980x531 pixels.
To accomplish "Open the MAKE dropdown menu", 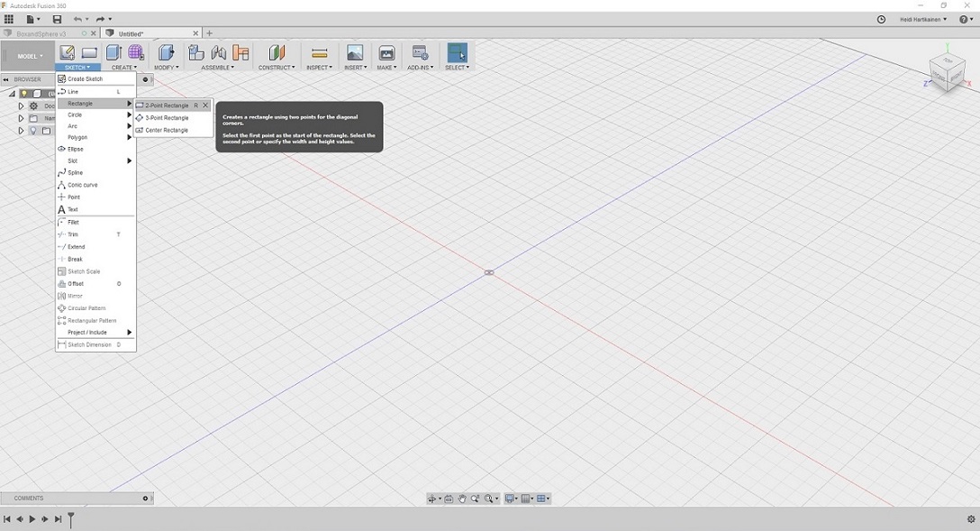I will click(386, 67).
